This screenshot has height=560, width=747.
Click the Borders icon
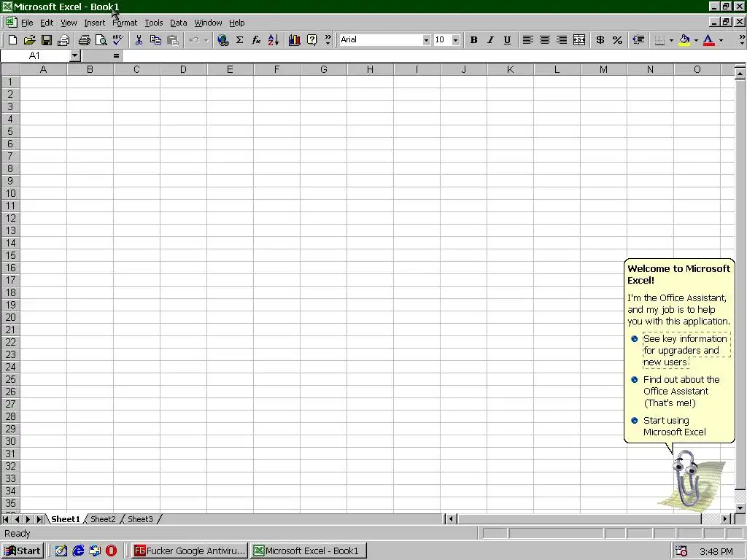(x=659, y=40)
